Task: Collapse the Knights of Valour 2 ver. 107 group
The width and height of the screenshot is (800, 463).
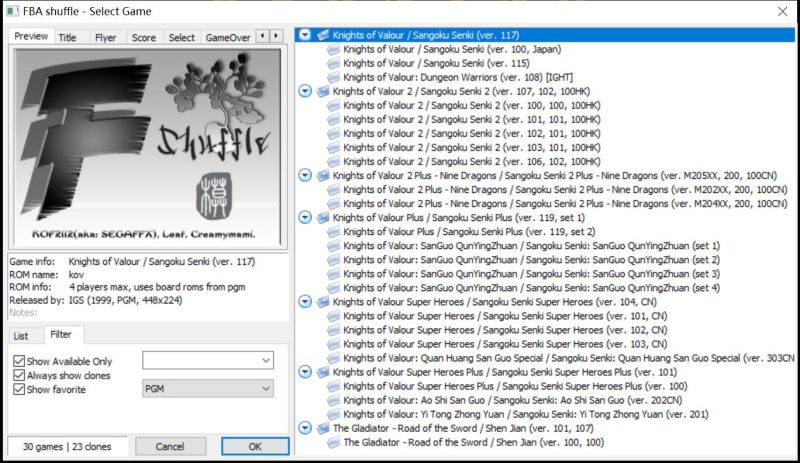Action: [x=305, y=91]
